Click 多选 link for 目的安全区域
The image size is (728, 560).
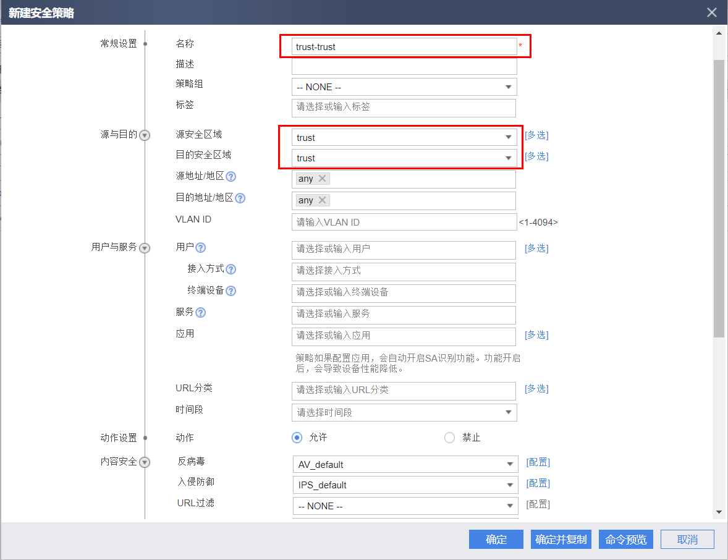tap(536, 156)
